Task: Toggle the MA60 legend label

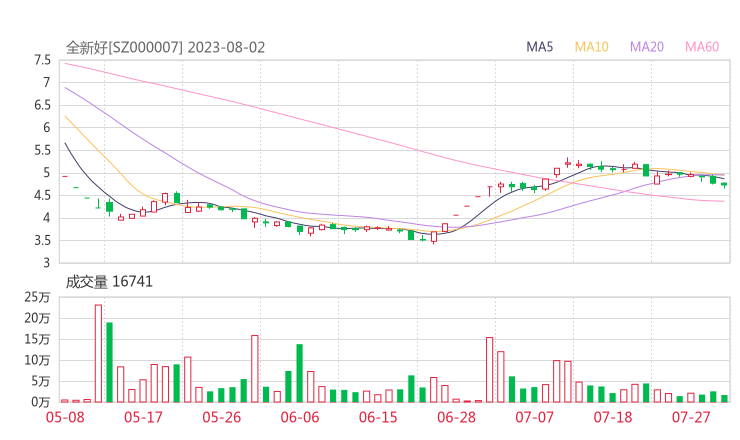Action: (x=702, y=47)
